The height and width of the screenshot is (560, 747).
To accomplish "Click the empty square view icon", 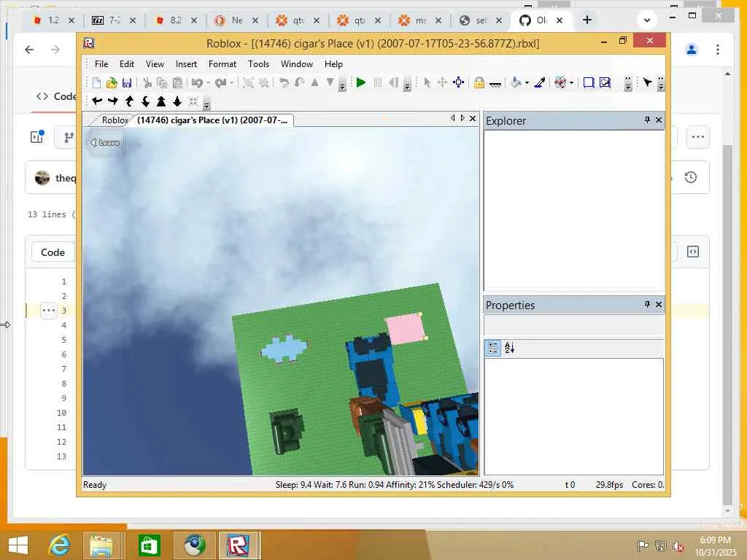I will click(589, 83).
